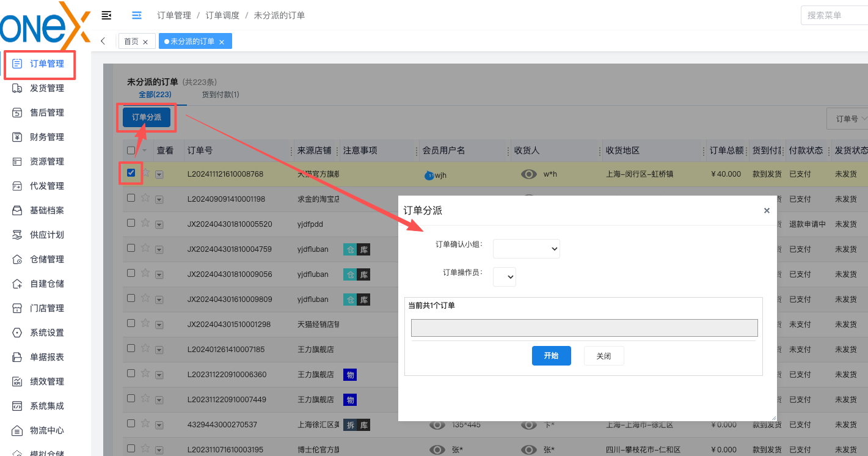The image size is (868, 456).
Task: Open the 订单操作员 dropdown
Action: coord(505,277)
